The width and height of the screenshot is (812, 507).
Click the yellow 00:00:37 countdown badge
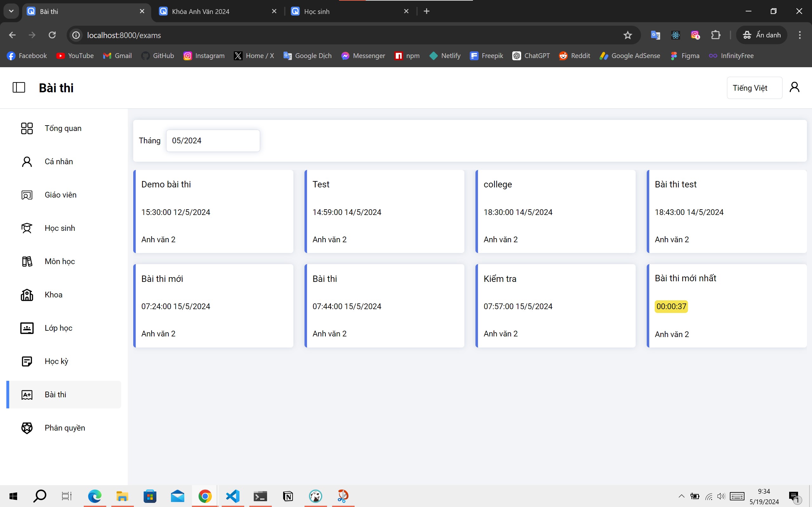click(x=671, y=307)
